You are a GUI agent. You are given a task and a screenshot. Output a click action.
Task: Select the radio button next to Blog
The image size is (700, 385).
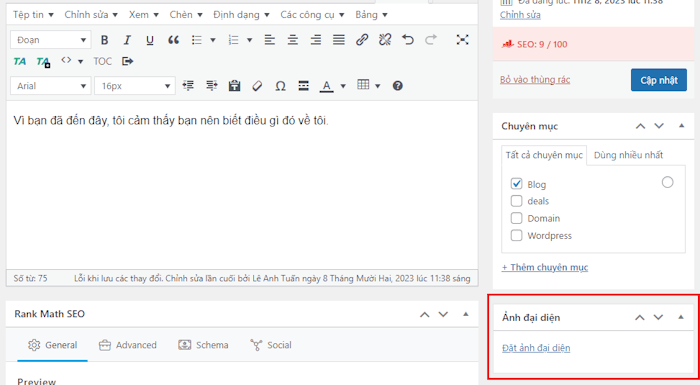point(667,182)
